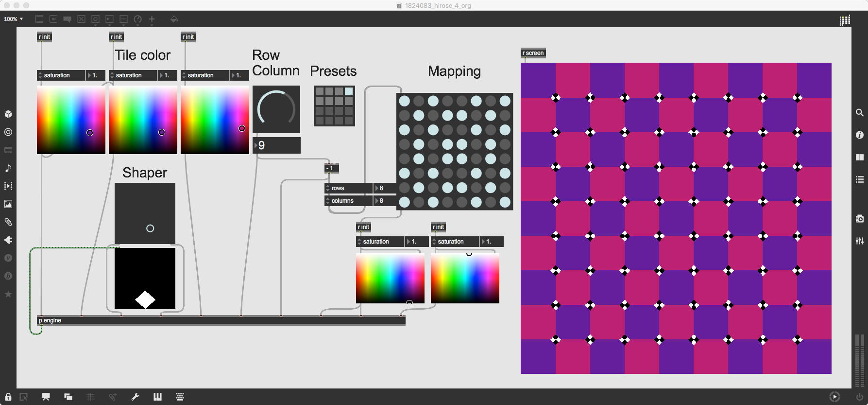
Task: Open the Inspector info icon
Action: (x=859, y=135)
